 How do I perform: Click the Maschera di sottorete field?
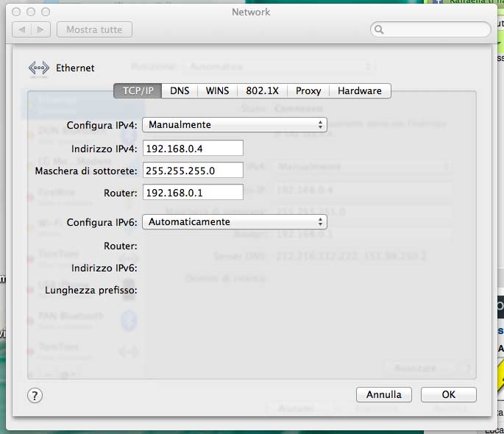point(194,171)
